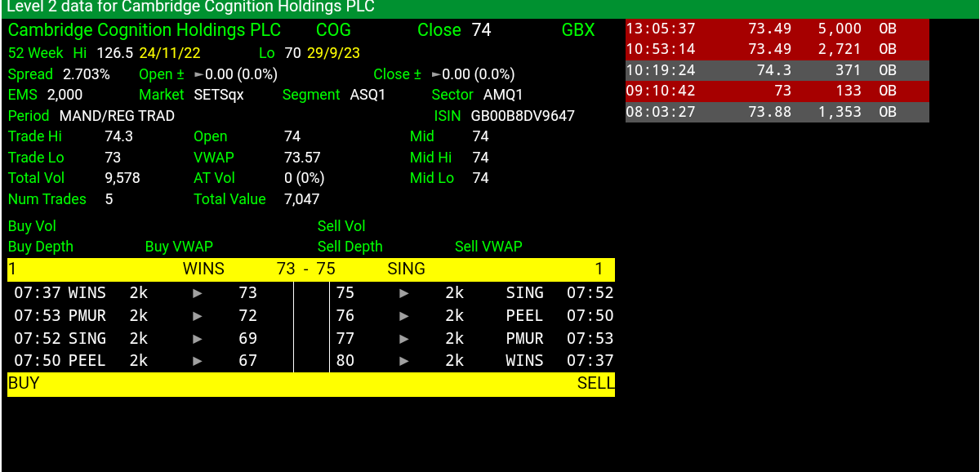
Task: Click the 08:03:27 trade row
Action: [x=777, y=112]
